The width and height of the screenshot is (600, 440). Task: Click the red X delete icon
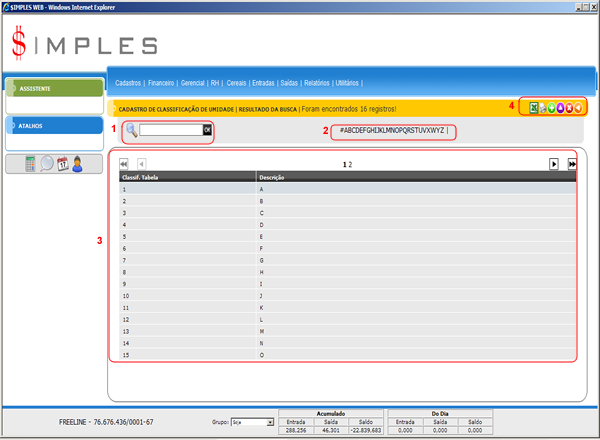(571, 108)
